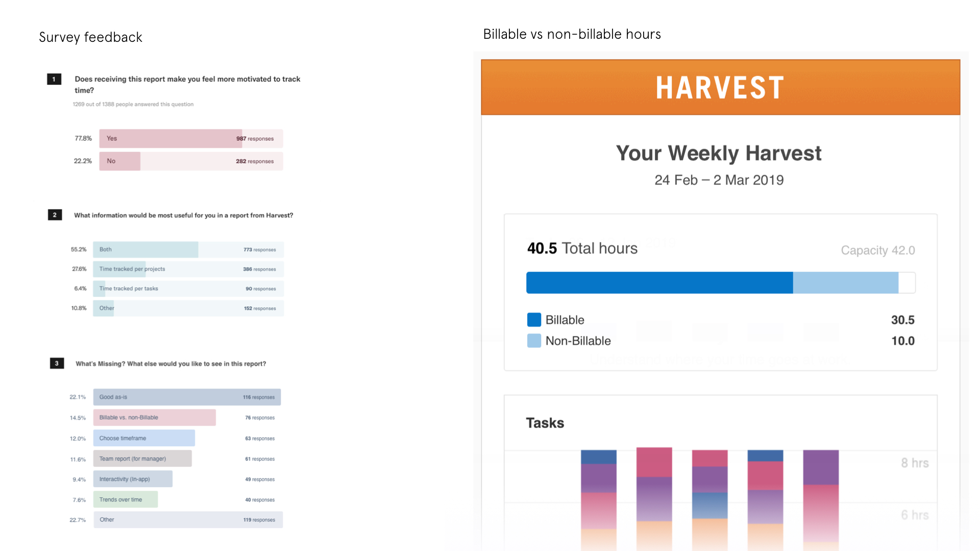This screenshot has width=980, height=551.
Task: Click the '61 responses' count
Action: pyautogui.click(x=260, y=459)
